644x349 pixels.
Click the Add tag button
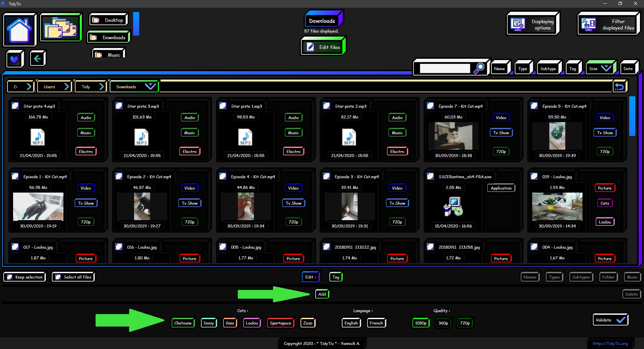click(322, 294)
